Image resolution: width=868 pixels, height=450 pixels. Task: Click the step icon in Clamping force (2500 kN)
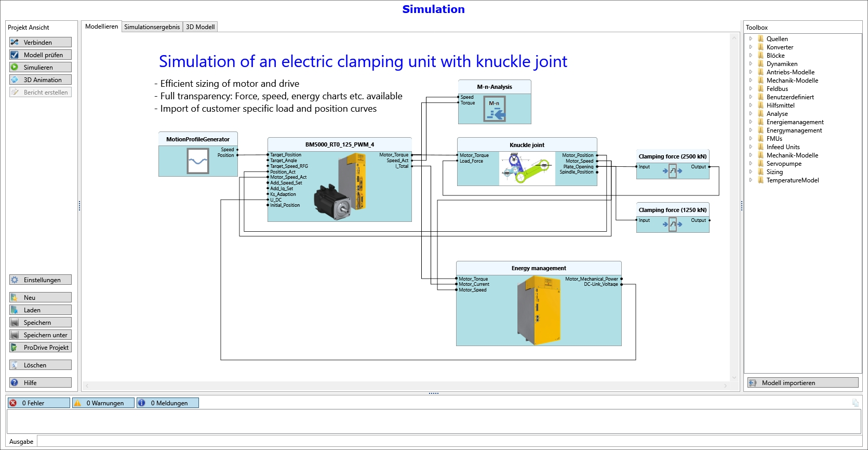672,171
